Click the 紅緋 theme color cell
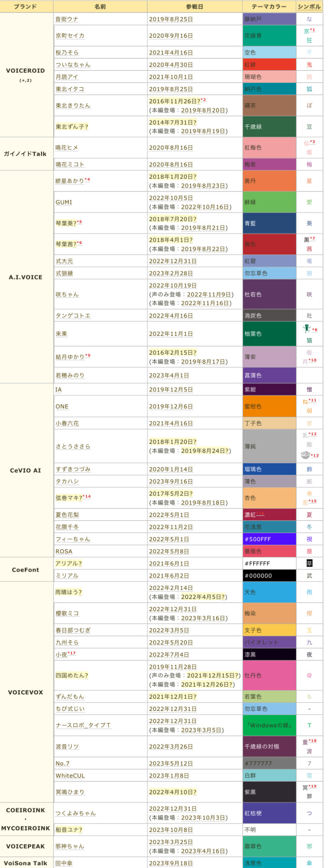The height and width of the screenshot is (868, 324). 269,65
